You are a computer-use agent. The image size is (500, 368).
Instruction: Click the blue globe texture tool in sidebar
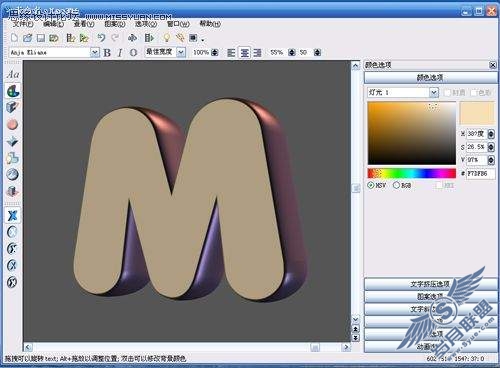point(12,174)
